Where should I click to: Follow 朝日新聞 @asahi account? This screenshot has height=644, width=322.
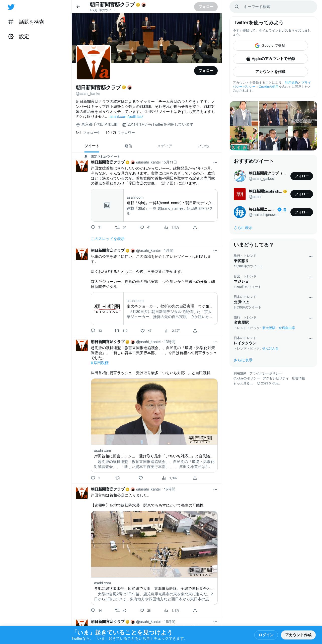pyautogui.click(x=301, y=194)
